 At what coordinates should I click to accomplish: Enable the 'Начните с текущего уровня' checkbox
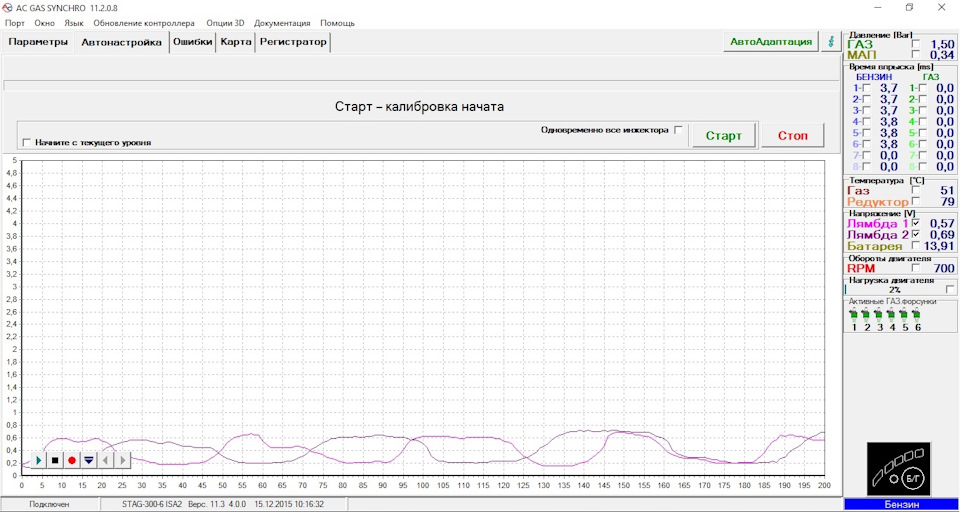click(26, 142)
